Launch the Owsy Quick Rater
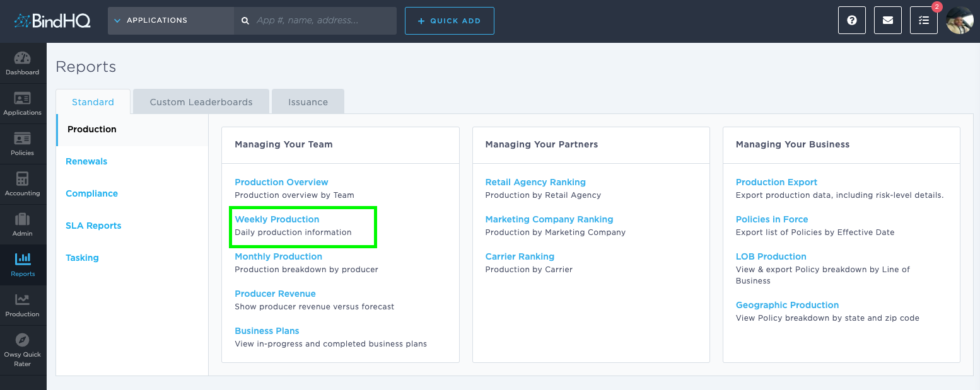Viewport: 980px width, 390px height. tap(23, 350)
